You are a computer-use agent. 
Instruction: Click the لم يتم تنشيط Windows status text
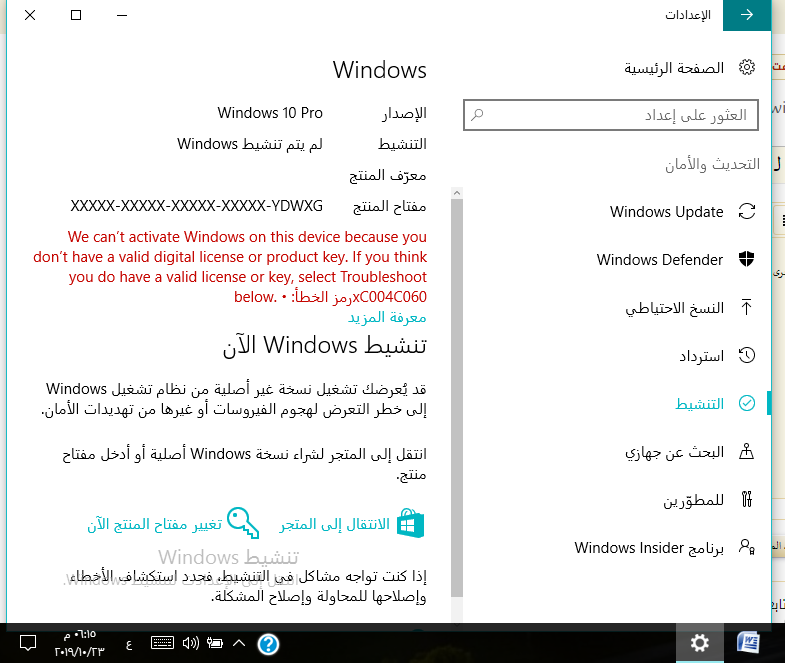250,144
